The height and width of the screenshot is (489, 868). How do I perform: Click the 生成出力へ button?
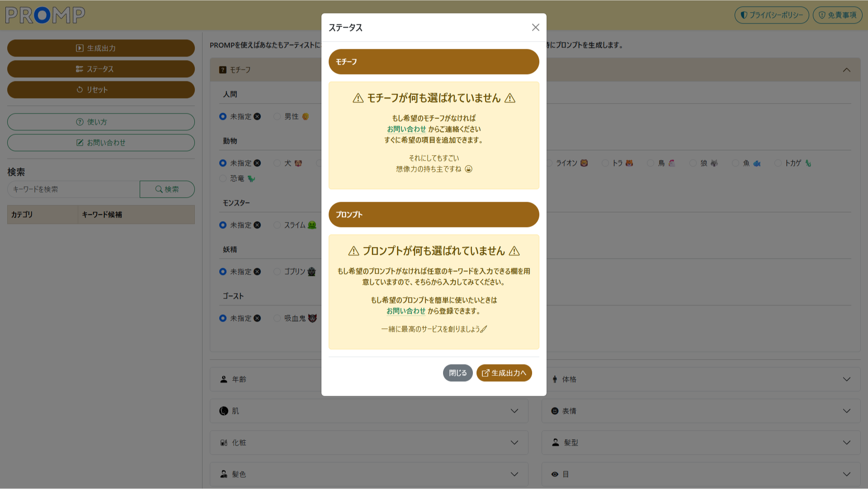pyautogui.click(x=504, y=373)
